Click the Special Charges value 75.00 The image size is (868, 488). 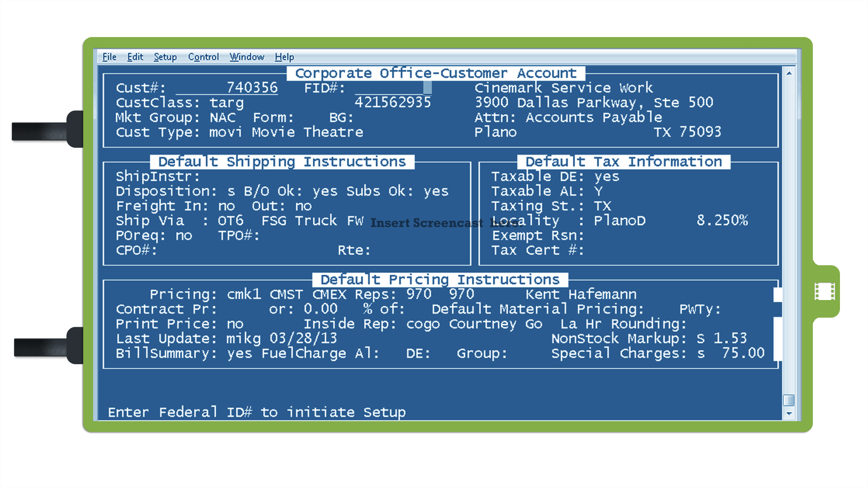coord(743,353)
